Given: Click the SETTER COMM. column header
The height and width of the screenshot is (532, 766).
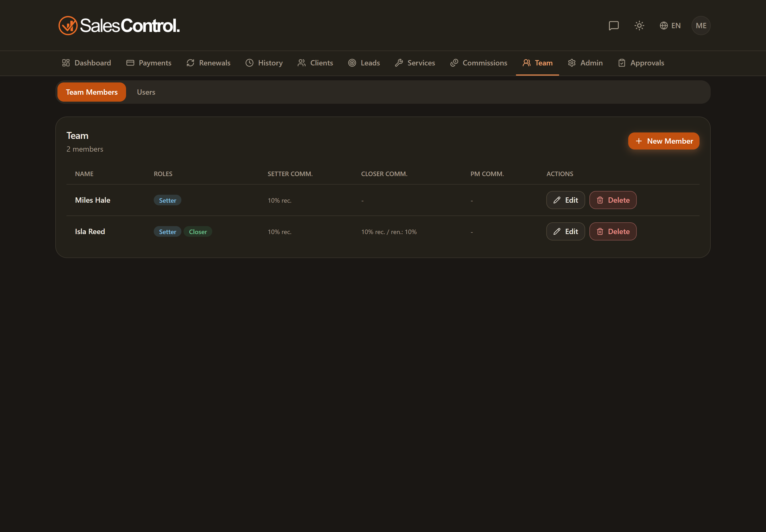Looking at the screenshot, I should coord(290,174).
